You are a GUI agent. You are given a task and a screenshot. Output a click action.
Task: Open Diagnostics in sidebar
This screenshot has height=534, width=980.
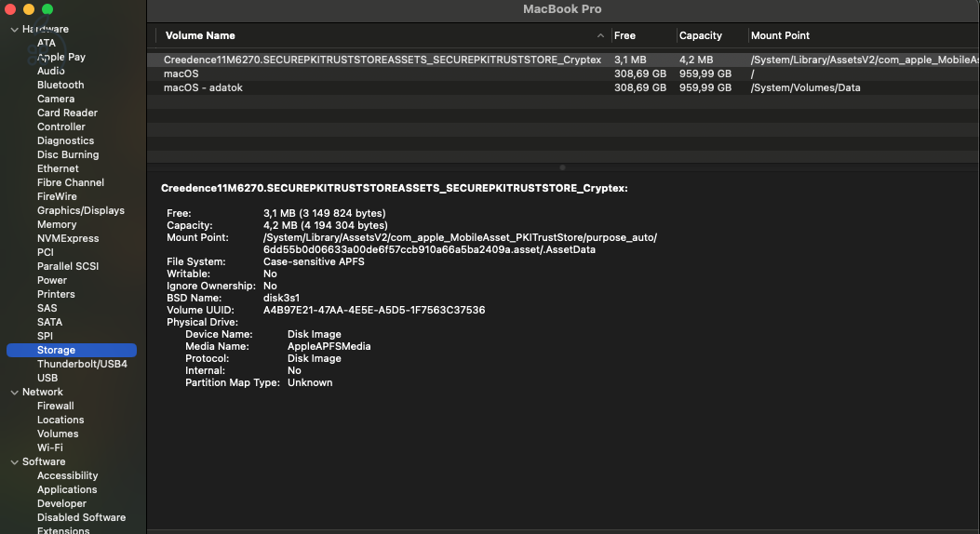coord(65,140)
